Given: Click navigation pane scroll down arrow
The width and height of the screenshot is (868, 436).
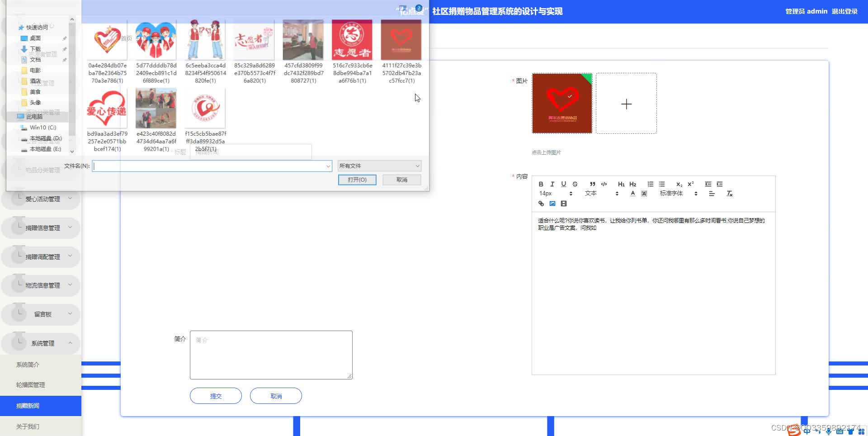Looking at the screenshot, I should click(72, 152).
